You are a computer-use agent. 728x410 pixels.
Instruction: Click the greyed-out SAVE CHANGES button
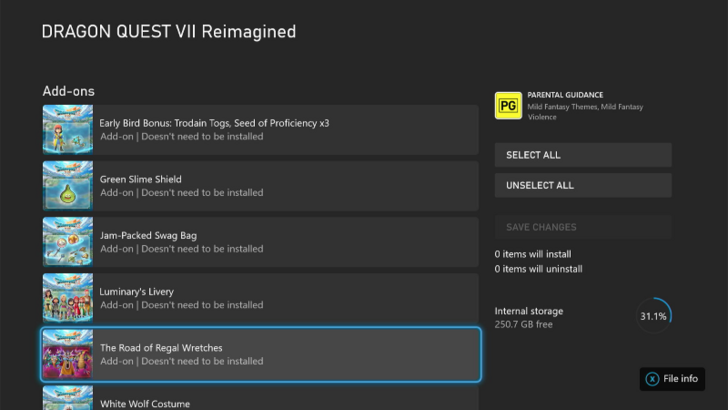(x=583, y=227)
